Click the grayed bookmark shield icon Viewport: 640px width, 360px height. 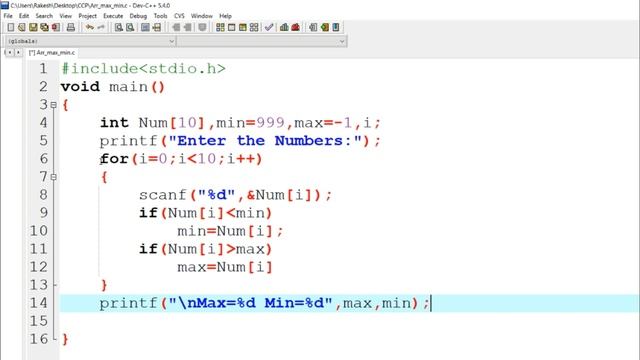coord(202,27)
